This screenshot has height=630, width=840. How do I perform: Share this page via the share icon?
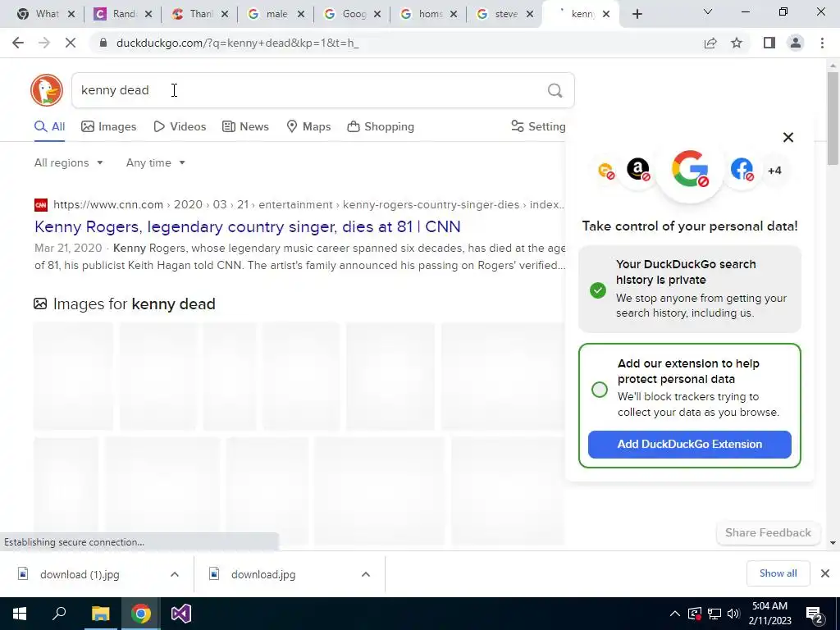coord(710,43)
